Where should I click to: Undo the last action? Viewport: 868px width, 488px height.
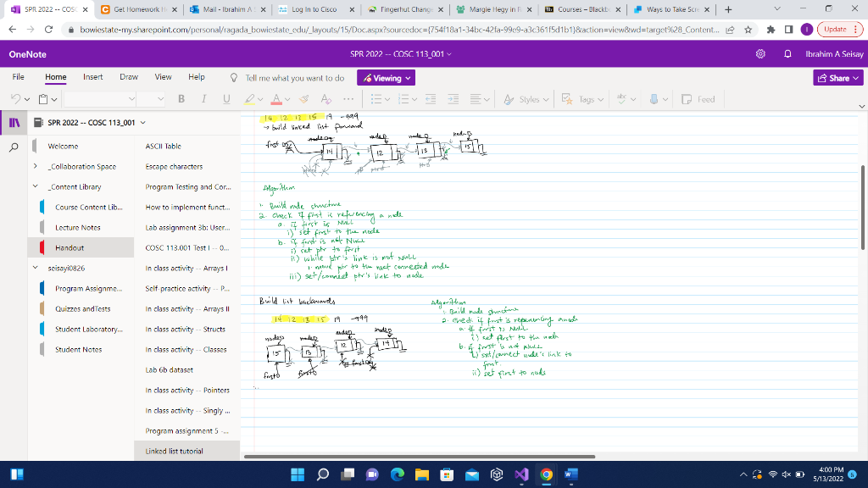[x=17, y=99]
